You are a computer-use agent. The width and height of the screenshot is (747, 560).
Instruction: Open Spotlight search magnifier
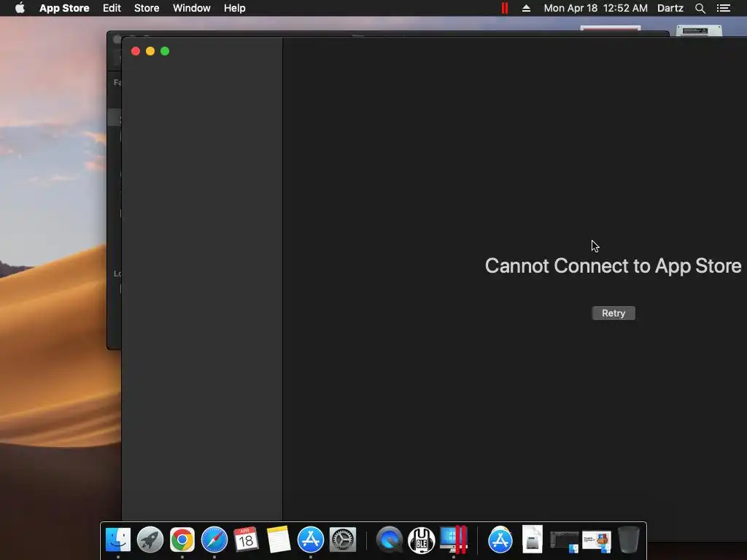pyautogui.click(x=700, y=8)
